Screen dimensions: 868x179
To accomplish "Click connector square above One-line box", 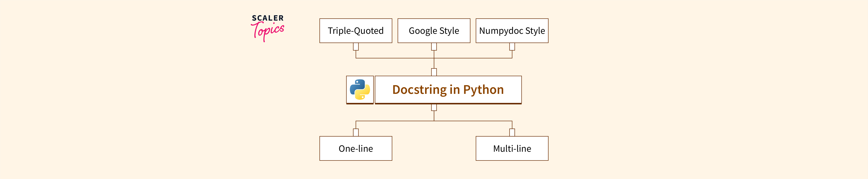I will coord(356,132).
